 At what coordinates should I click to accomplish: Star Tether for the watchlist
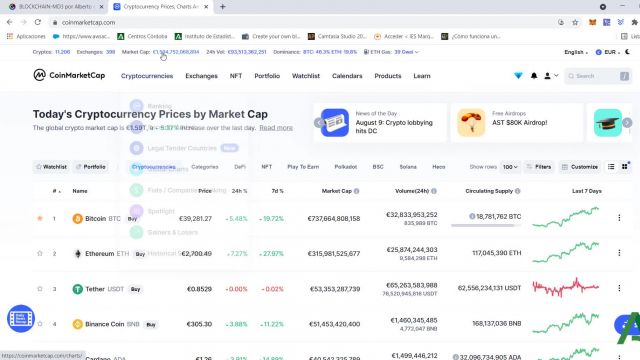(x=40, y=289)
